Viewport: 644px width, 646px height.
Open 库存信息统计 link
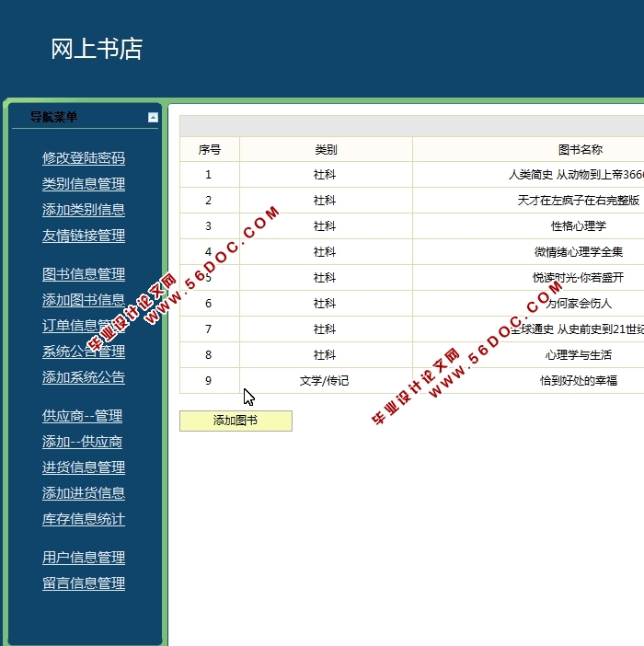pos(84,519)
